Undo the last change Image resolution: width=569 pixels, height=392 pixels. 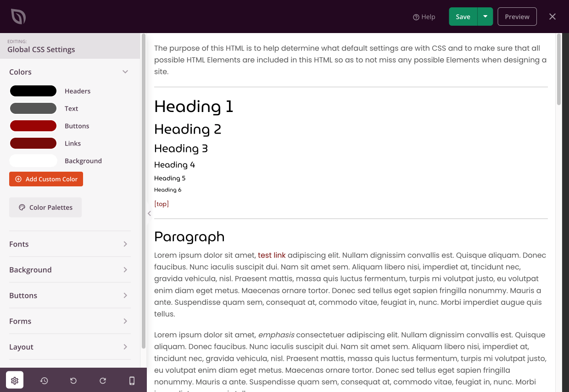point(73,380)
